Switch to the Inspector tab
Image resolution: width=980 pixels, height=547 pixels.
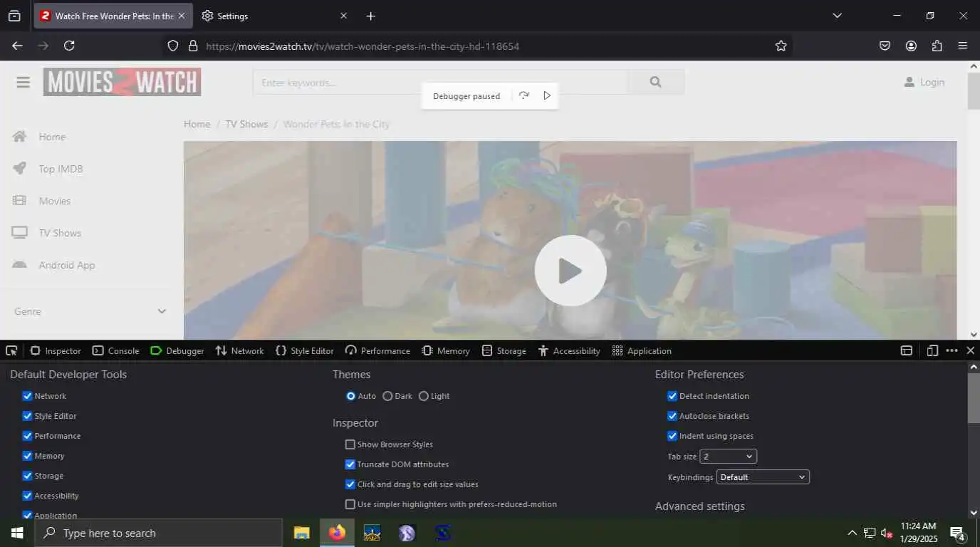point(56,350)
